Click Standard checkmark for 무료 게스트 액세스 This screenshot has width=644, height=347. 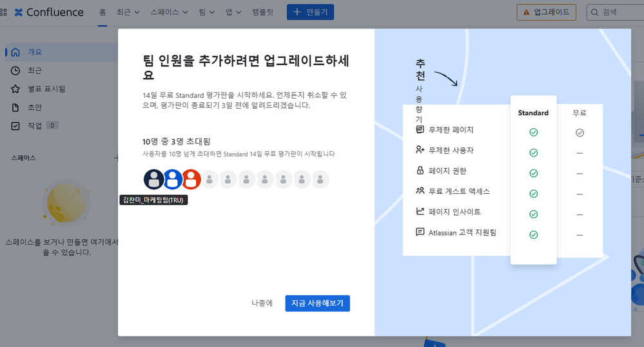(x=534, y=194)
